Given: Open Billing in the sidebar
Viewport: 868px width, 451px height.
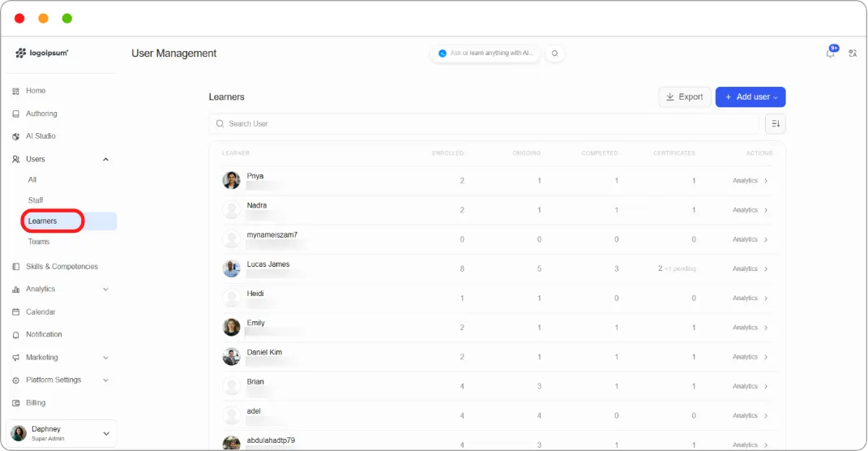Looking at the screenshot, I should [36, 403].
